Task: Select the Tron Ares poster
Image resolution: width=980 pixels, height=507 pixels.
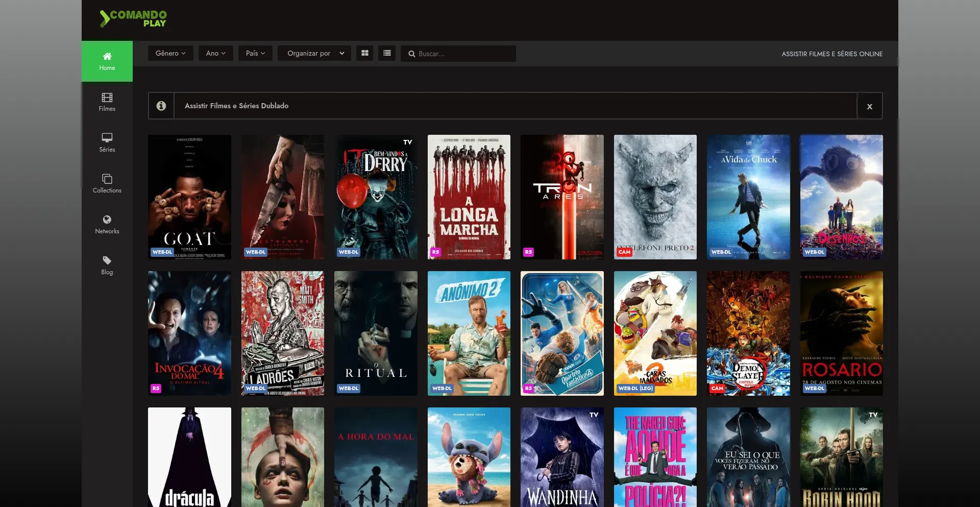Action: (562, 197)
